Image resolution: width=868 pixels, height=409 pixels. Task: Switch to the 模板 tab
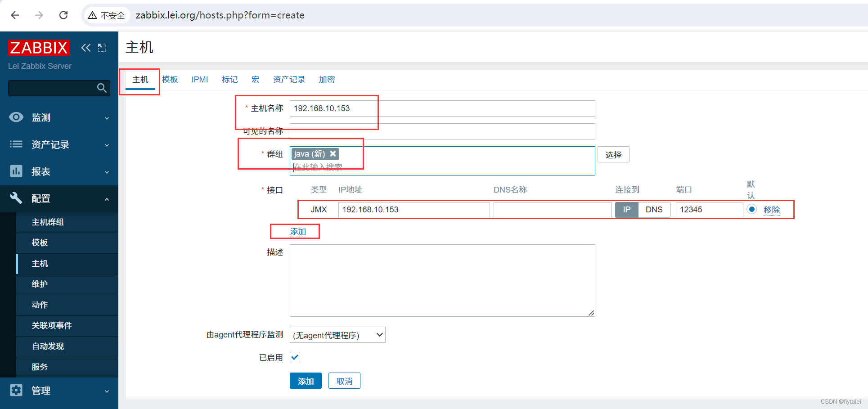pyautogui.click(x=170, y=80)
